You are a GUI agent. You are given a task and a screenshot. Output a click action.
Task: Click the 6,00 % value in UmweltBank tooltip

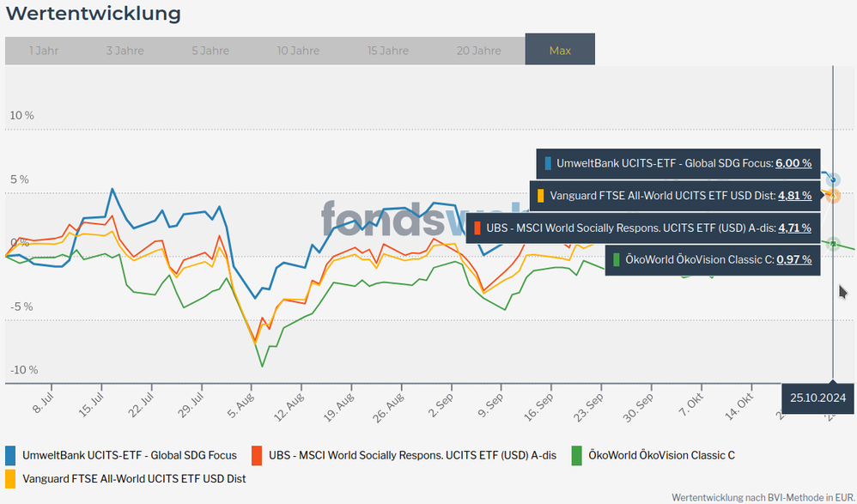[x=793, y=163]
